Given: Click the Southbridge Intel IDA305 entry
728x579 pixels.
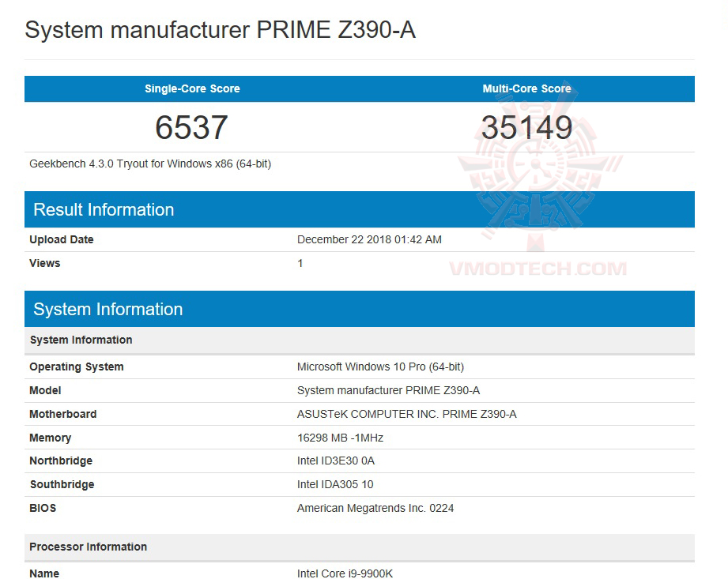Looking at the screenshot, I should 334,484.
